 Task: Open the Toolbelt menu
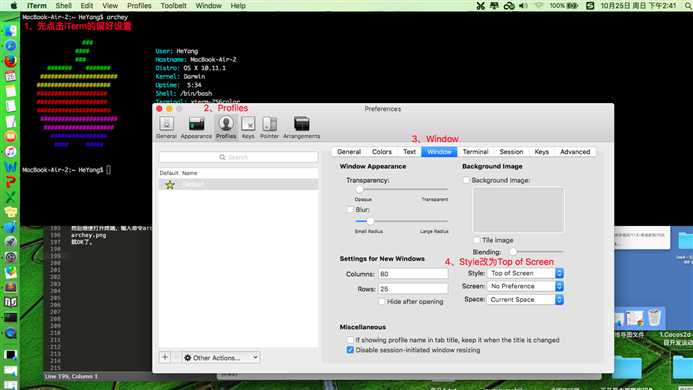click(x=173, y=6)
